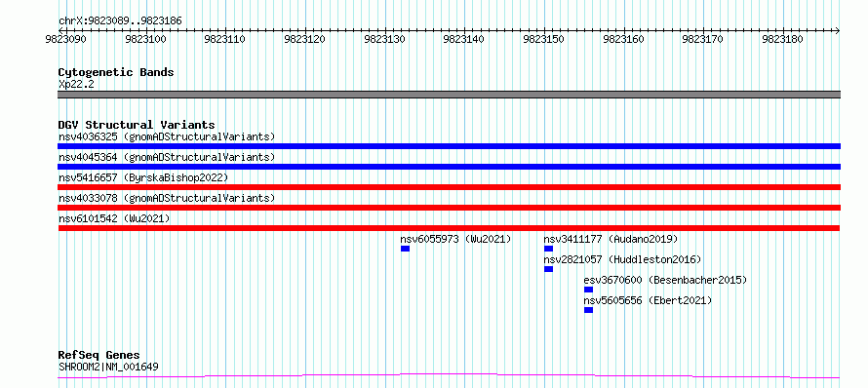This screenshot has height=388, width=868.
Task: Select the small blue esv3670600 variant marker
Action: [x=588, y=290]
